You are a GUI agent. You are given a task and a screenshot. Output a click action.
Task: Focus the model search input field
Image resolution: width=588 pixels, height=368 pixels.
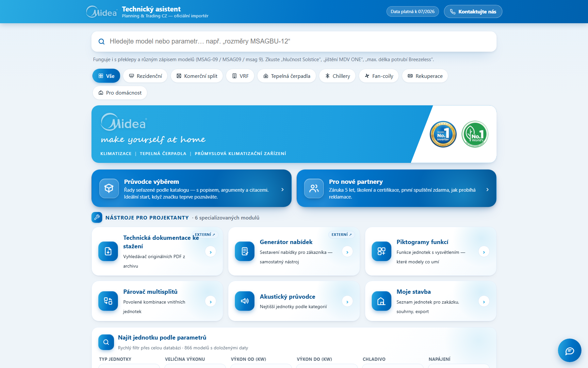pos(294,42)
